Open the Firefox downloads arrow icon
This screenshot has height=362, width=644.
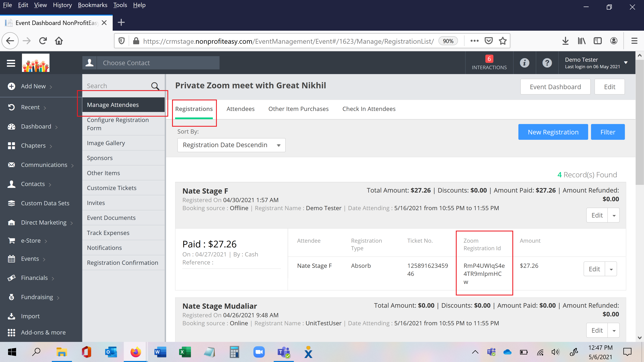click(x=565, y=41)
